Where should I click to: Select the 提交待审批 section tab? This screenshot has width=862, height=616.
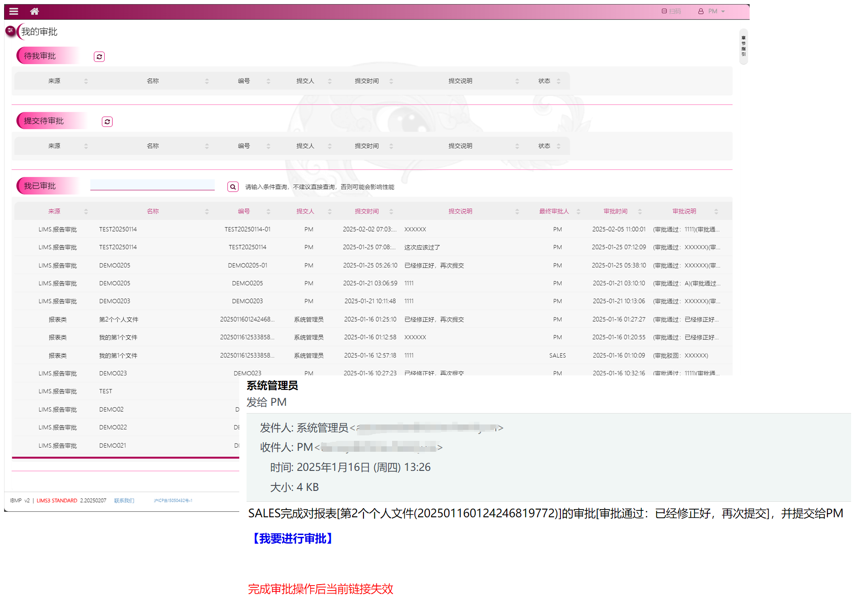pyautogui.click(x=44, y=121)
